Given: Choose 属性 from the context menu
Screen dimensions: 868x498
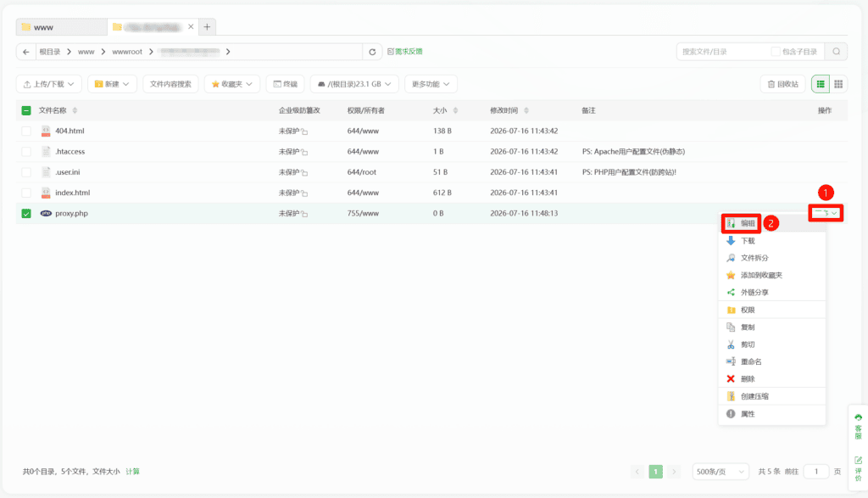Looking at the screenshot, I should point(771,414).
